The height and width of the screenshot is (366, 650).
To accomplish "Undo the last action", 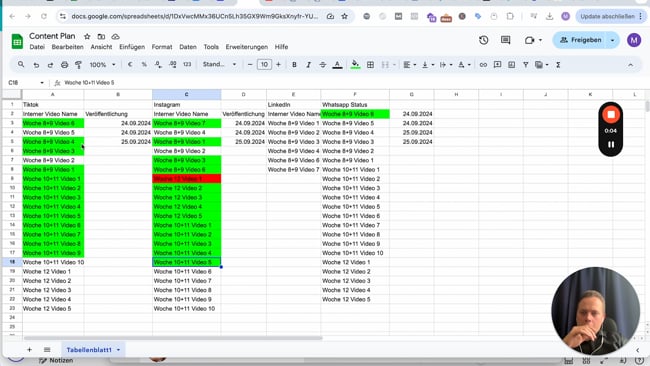I will click(x=36, y=65).
